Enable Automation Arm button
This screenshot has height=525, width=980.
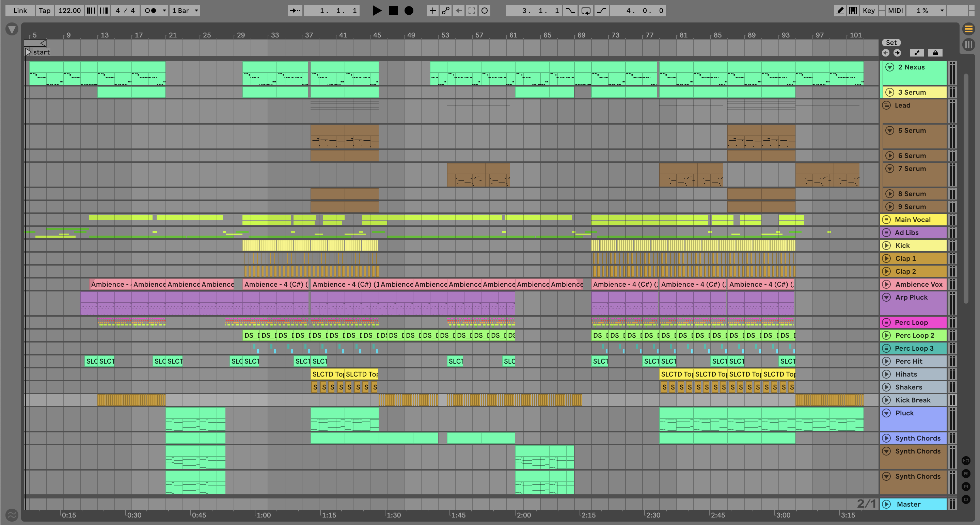tap(445, 11)
